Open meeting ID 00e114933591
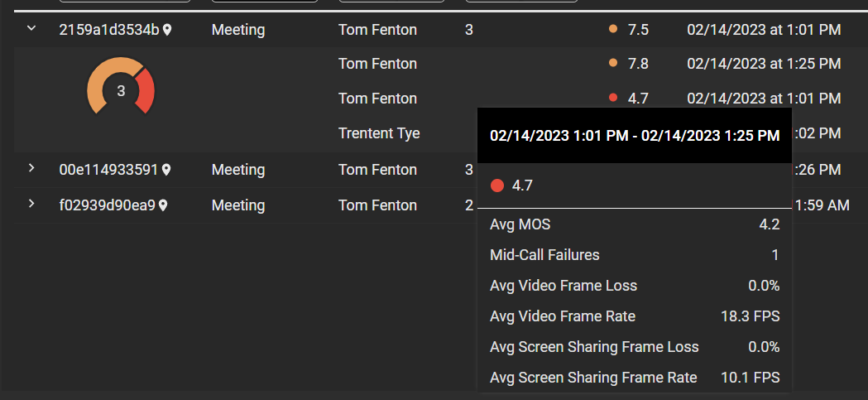868x400 pixels. pyautogui.click(x=108, y=170)
